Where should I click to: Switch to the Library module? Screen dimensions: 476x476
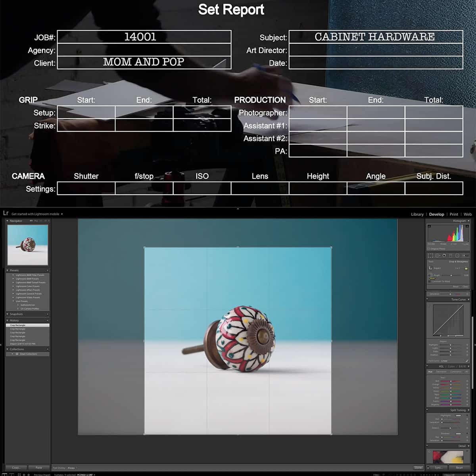417,214
